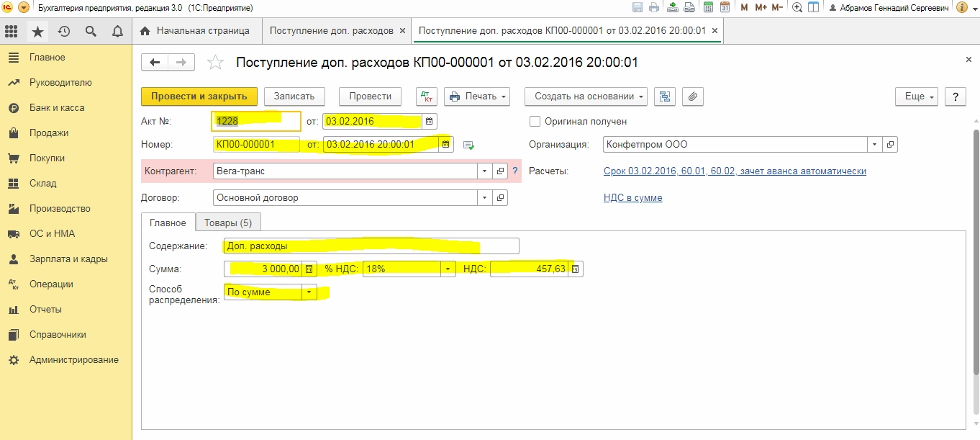Open the History clock icon
Image resolution: width=980 pixels, height=440 pixels.
point(64,32)
